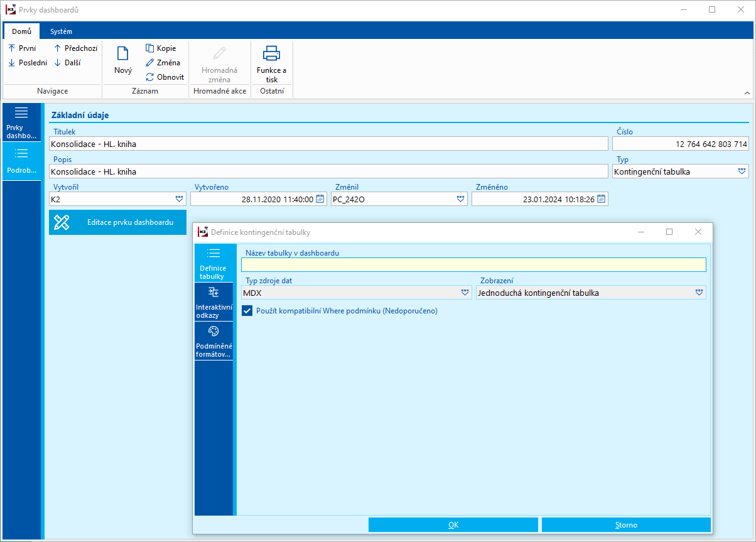Uncheck Použít kompatibilní Where podmínku
This screenshot has width=756, height=542.
click(x=247, y=311)
